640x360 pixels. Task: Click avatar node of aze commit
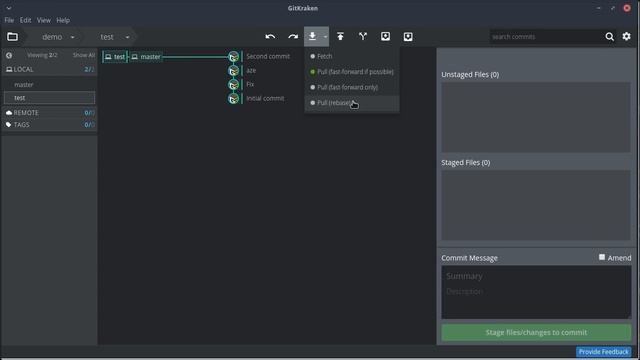[233, 71]
